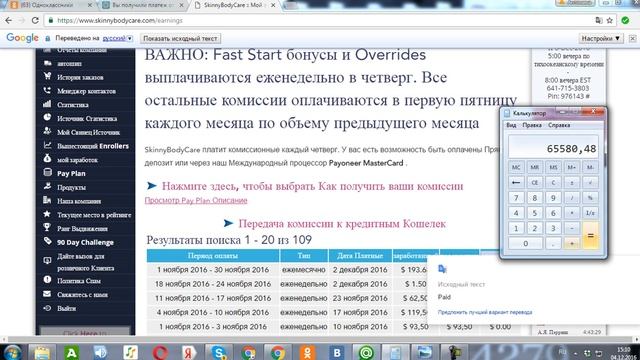Open the Вид menu in Calculator
640x360 pixels.
tap(511, 125)
